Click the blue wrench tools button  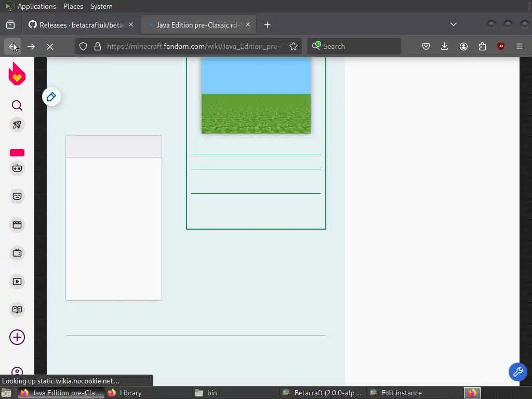tap(517, 372)
